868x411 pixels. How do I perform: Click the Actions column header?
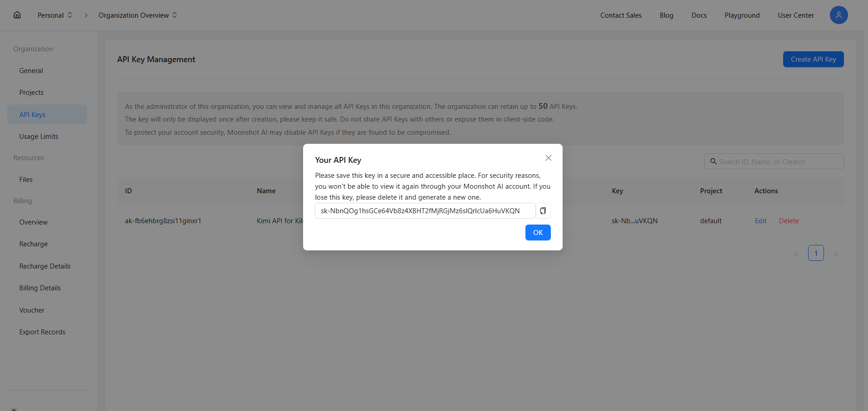pyautogui.click(x=766, y=191)
